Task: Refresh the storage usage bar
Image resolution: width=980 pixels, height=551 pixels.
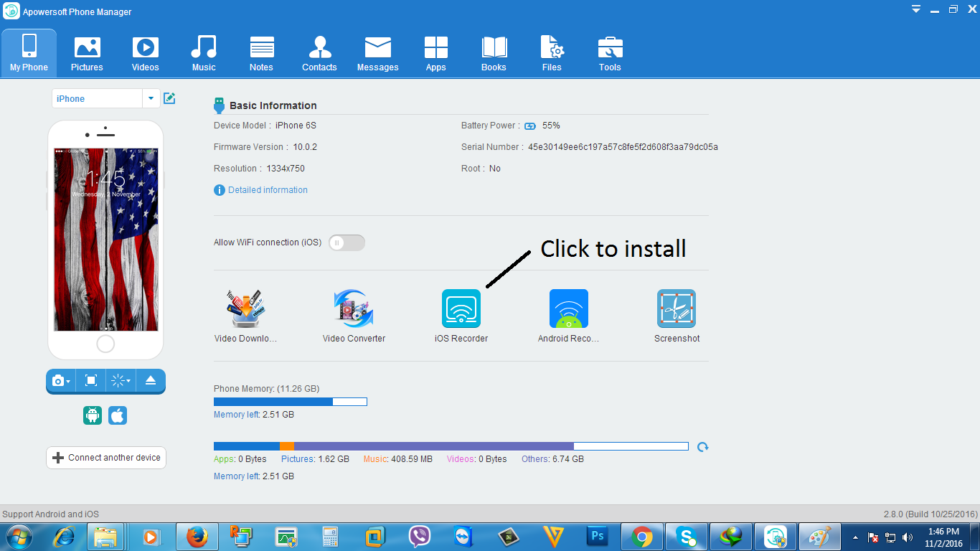Action: (x=703, y=446)
